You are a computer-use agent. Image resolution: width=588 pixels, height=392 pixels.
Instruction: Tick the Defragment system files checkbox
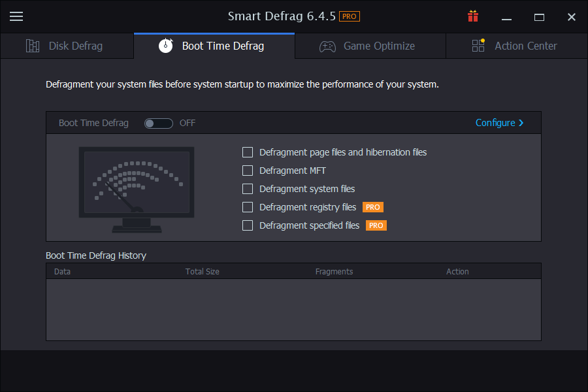[x=248, y=189]
